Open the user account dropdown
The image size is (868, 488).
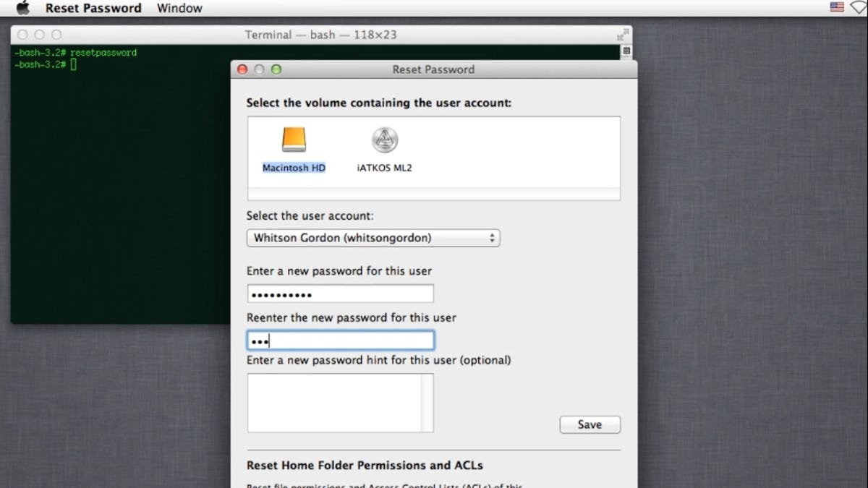point(373,238)
